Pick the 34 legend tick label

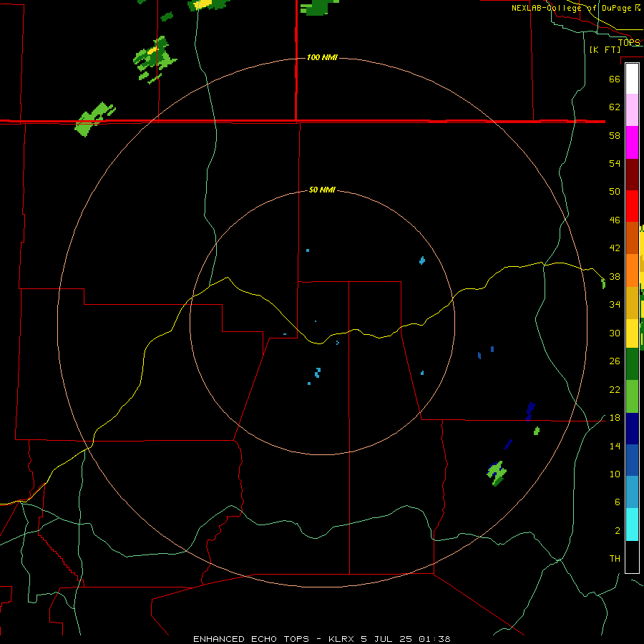pyautogui.click(x=615, y=305)
